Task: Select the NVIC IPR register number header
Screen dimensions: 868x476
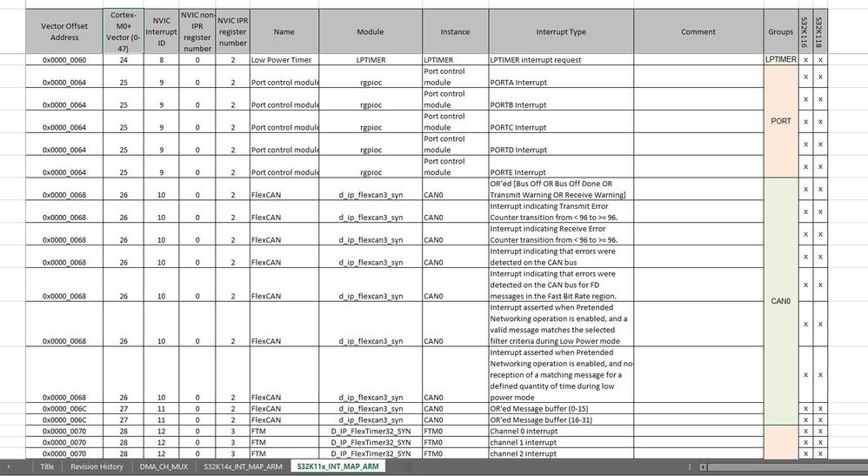Action: pyautogui.click(x=232, y=31)
